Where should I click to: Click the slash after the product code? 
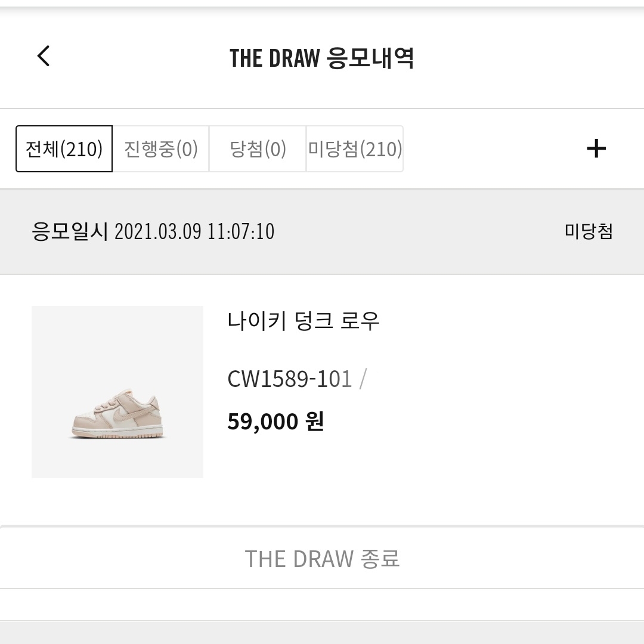pyautogui.click(x=363, y=379)
